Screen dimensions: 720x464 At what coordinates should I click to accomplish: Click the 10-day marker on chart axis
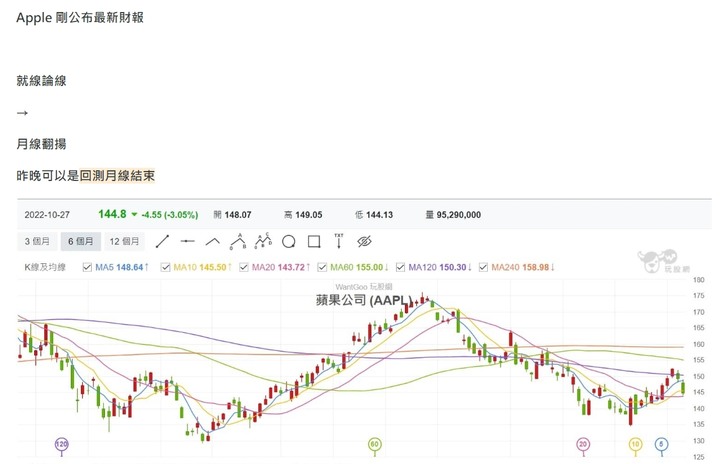pos(636,444)
